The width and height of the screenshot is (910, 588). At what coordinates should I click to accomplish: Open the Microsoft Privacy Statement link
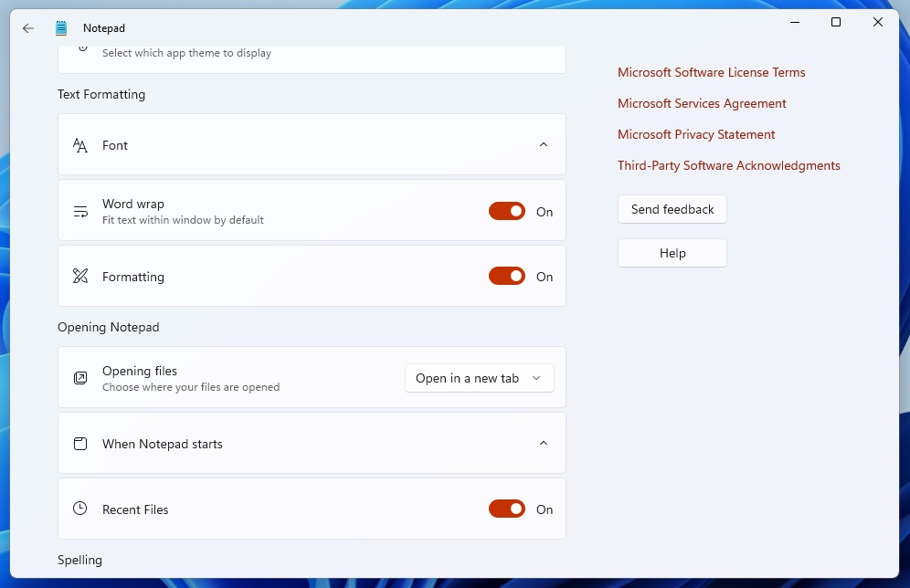pos(696,134)
